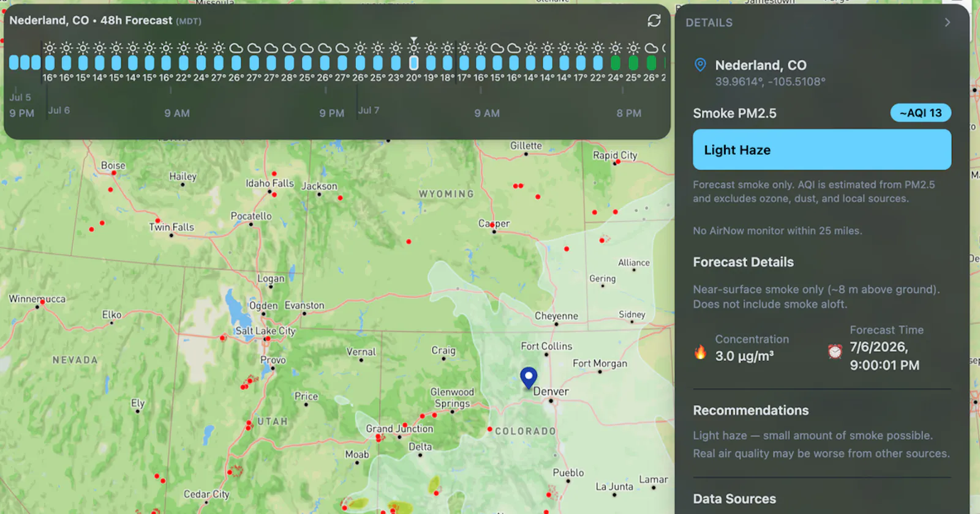Image resolution: width=980 pixels, height=514 pixels.
Task: Click the Smoke PM2.5 label
Action: (x=734, y=113)
